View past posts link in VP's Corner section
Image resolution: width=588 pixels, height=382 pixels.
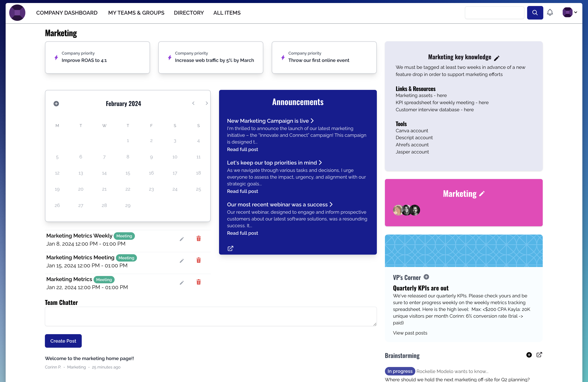pos(410,333)
